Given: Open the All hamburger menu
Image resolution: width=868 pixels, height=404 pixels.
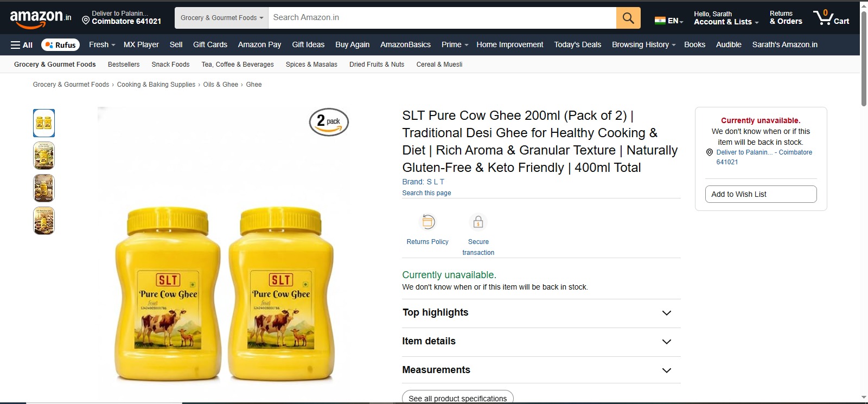Looking at the screenshot, I should 22,45.
